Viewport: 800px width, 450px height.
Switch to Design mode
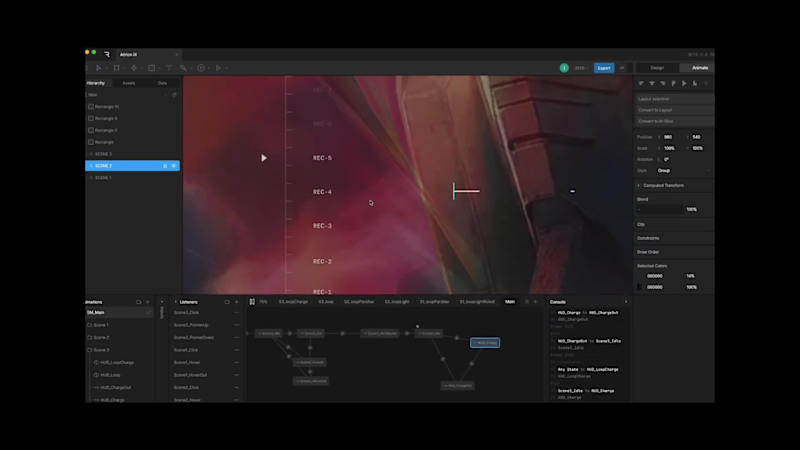click(657, 68)
